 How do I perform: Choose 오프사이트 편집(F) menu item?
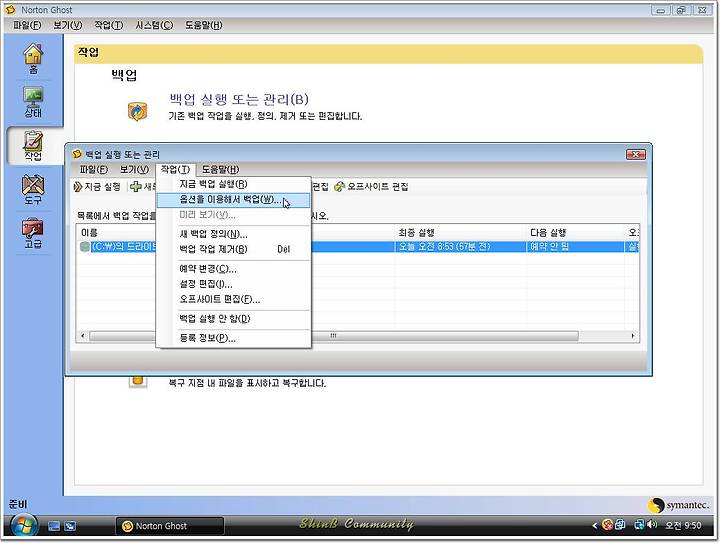pyautogui.click(x=234, y=300)
